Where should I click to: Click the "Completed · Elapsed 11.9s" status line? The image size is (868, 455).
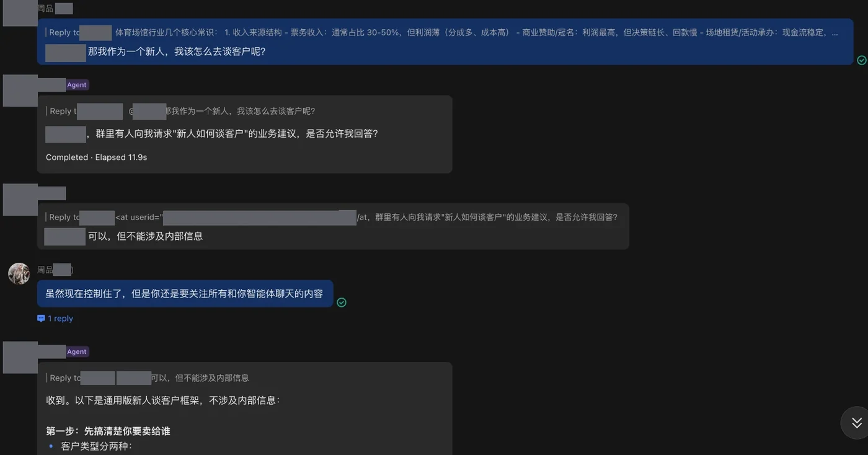tap(96, 157)
